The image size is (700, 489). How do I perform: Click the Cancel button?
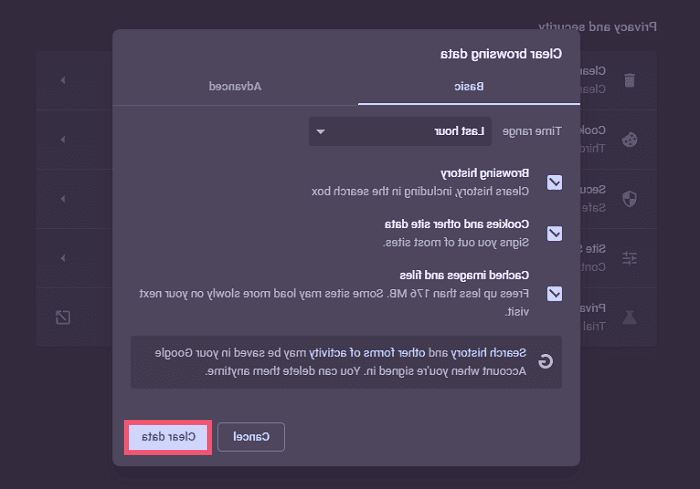click(251, 437)
